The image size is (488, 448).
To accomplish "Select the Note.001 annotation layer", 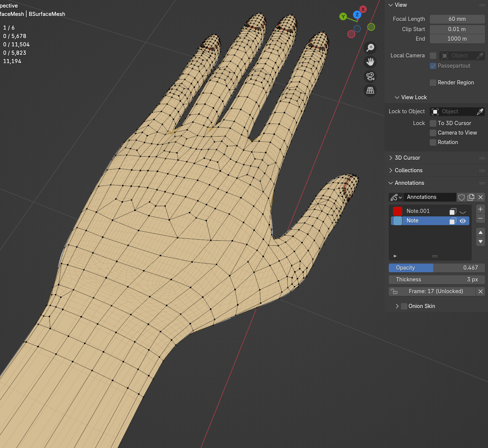I will point(418,211).
